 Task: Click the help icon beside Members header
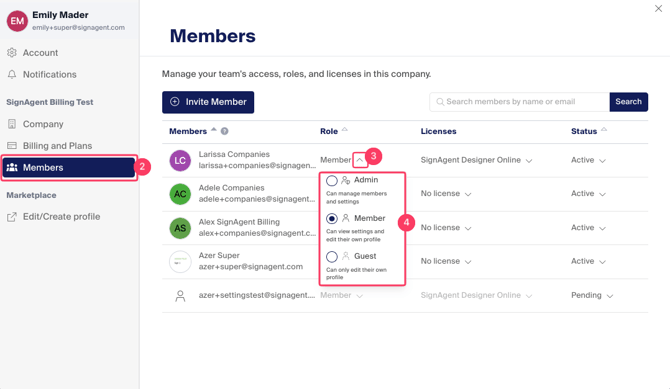(224, 131)
